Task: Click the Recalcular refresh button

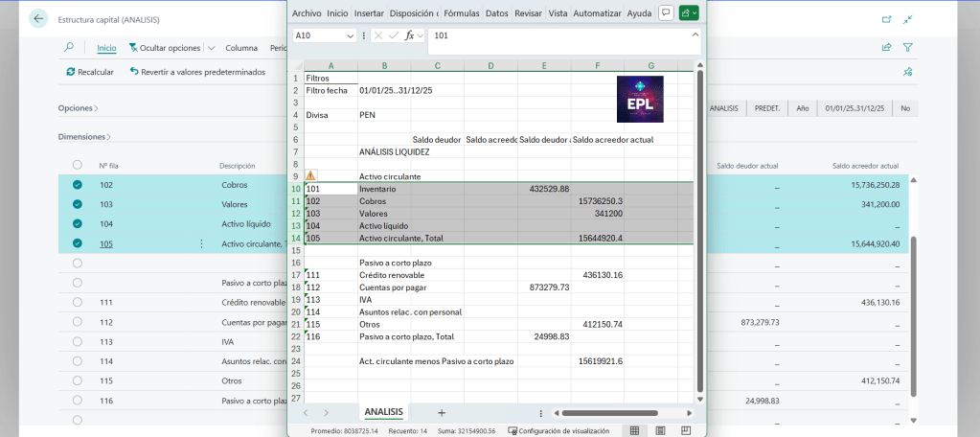Action: (90, 72)
